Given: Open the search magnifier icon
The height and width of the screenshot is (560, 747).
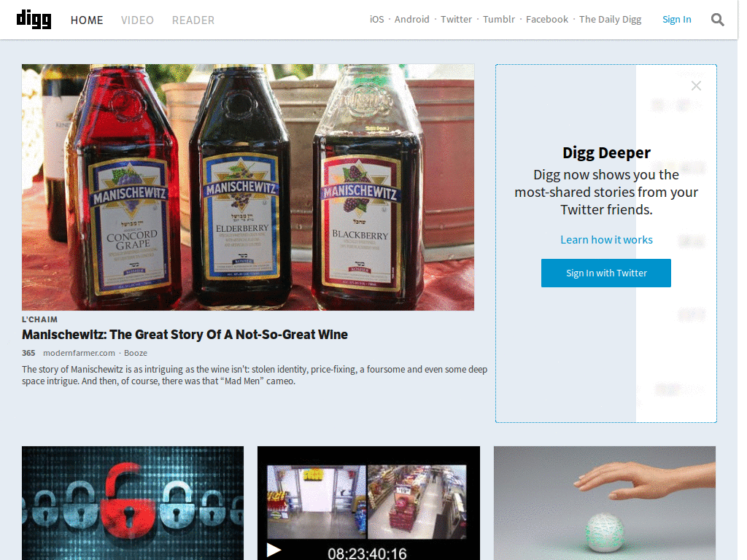Looking at the screenshot, I should 718,20.
